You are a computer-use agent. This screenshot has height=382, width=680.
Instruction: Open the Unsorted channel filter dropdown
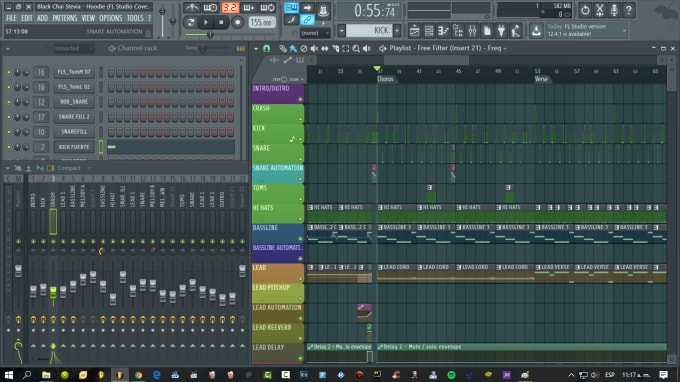point(73,49)
